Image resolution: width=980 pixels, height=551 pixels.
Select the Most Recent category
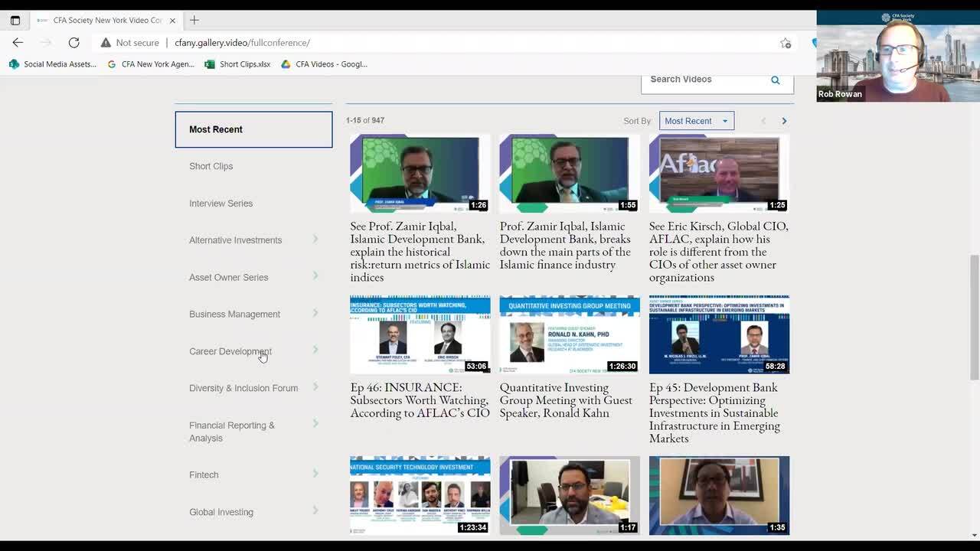point(253,129)
